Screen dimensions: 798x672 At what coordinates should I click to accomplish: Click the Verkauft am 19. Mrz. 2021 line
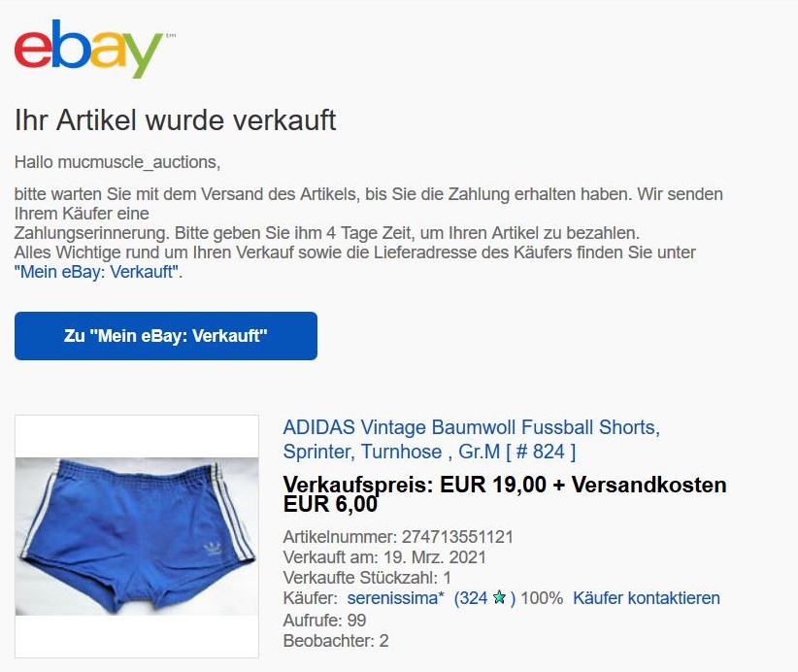[384, 557]
